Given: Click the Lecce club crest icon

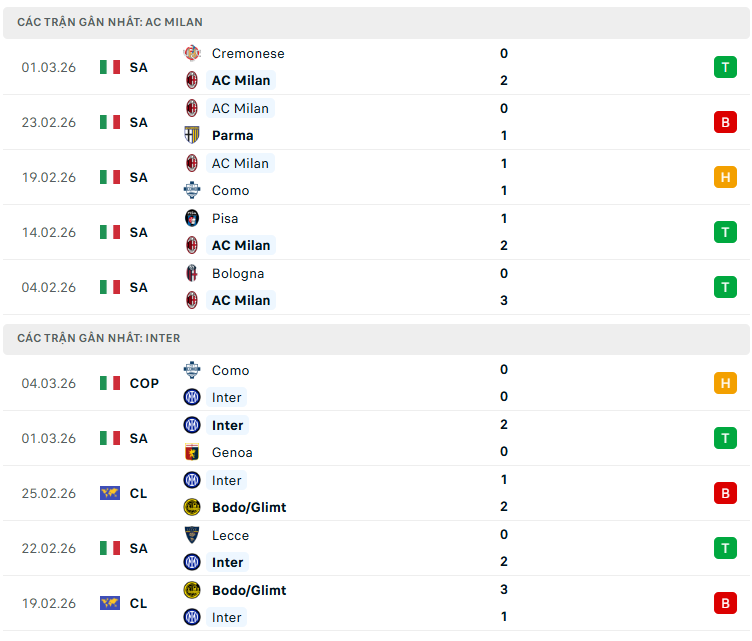Looking at the screenshot, I should 192,535.
